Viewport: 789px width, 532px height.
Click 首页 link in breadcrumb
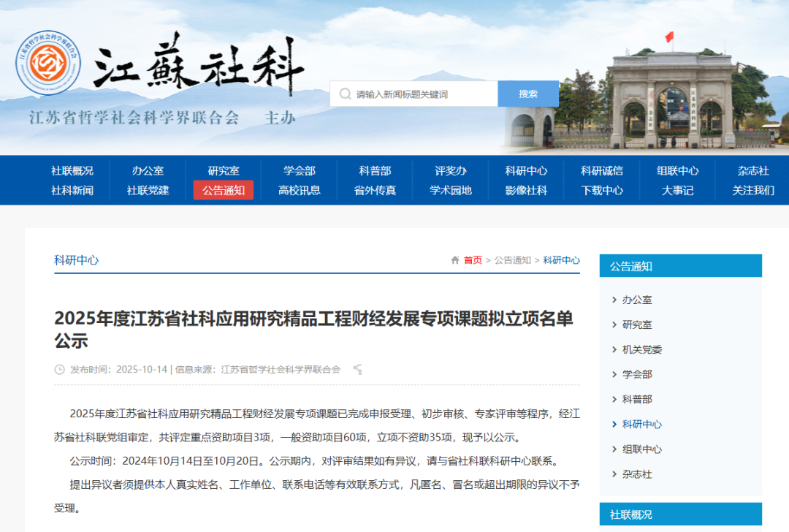(x=473, y=260)
